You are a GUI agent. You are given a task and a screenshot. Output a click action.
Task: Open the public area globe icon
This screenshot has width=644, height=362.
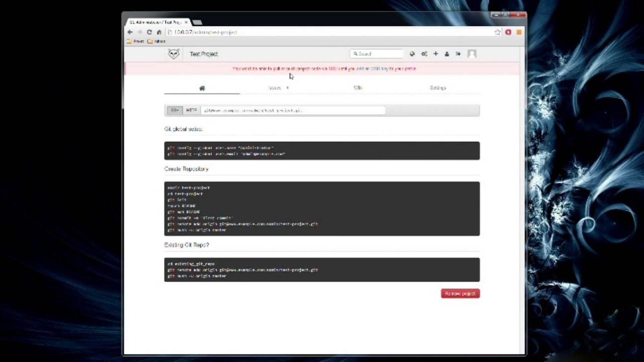pyautogui.click(x=412, y=54)
